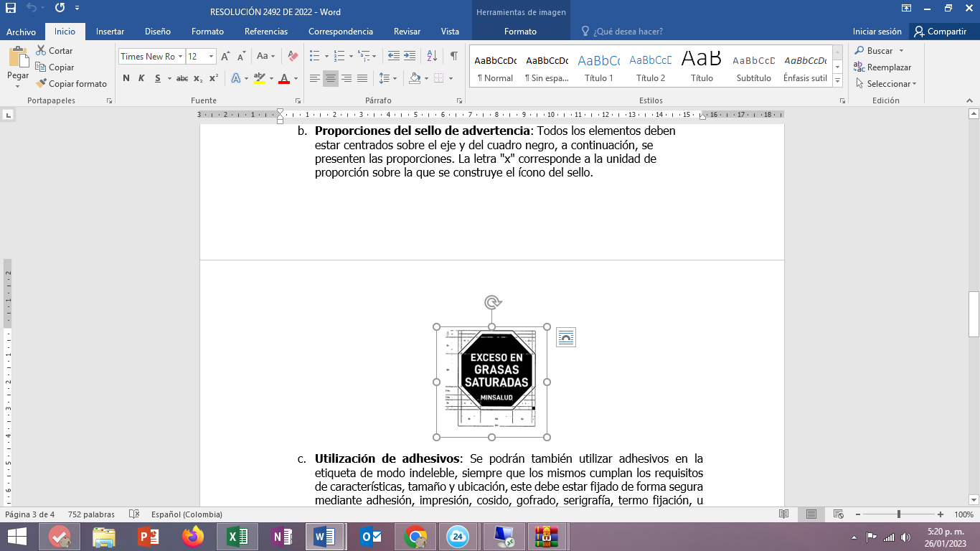Image resolution: width=980 pixels, height=551 pixels.
Task: Click the font color red swatch button
Action: (x=284, y=78)
